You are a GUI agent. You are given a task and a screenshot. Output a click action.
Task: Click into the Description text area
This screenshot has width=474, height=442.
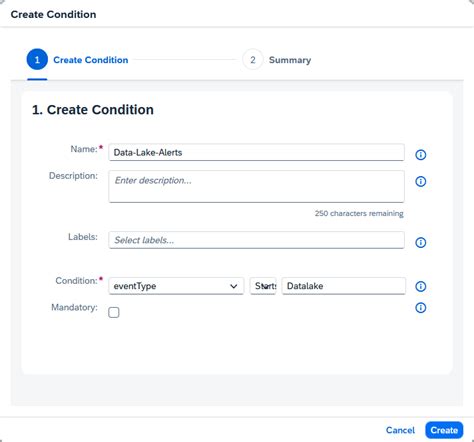(257, 186)
